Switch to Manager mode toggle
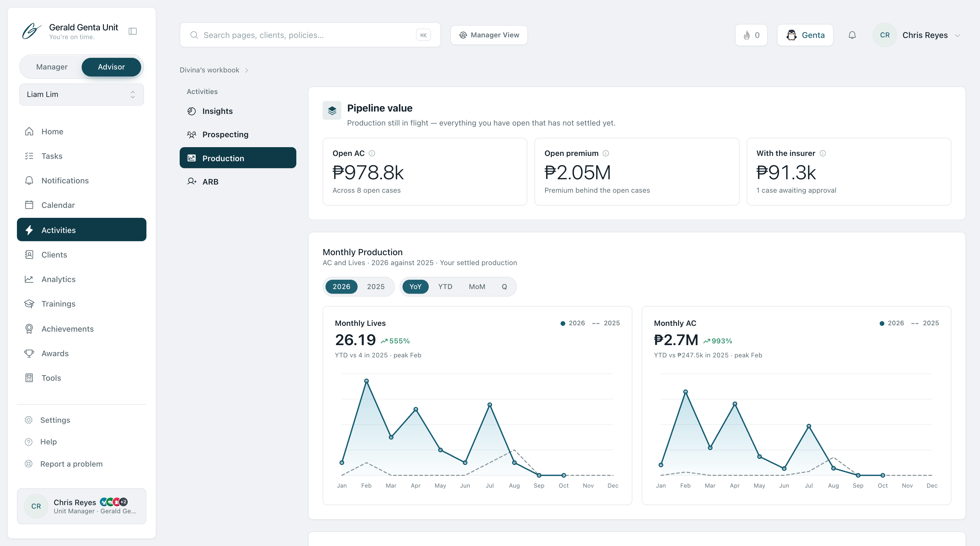The image size is (980, 546). pyautogui.click(x=52, y=67)
